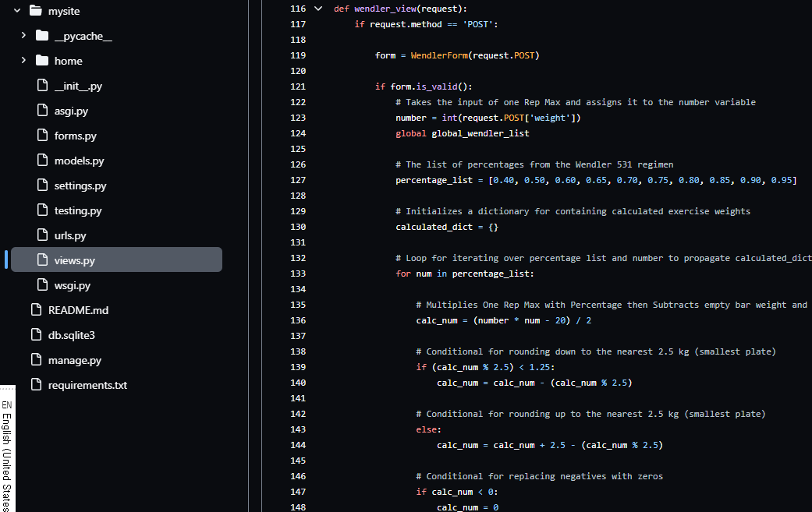Click line number 127 in the gutter

pyautogui.click(x=297, y=180)
